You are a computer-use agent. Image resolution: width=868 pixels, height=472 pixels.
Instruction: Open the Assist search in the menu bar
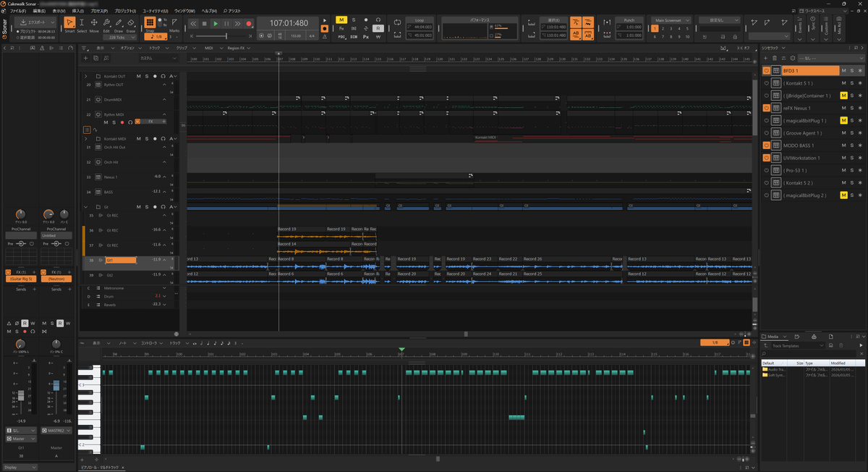(233, 11)
